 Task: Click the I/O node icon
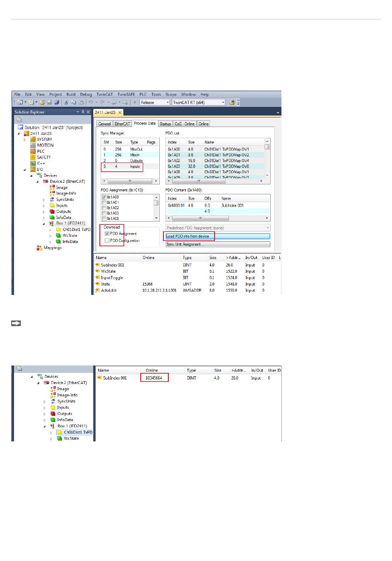click(x=33, y=169)
